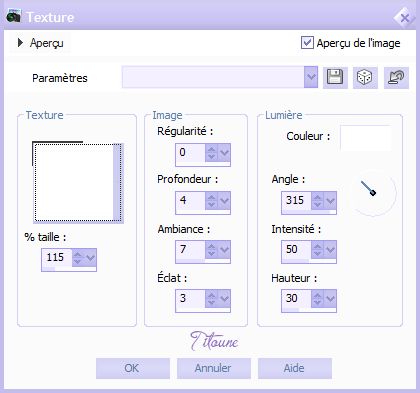The image size is (420, 393).
Task: Click the Angle value field
Action: 296,201
